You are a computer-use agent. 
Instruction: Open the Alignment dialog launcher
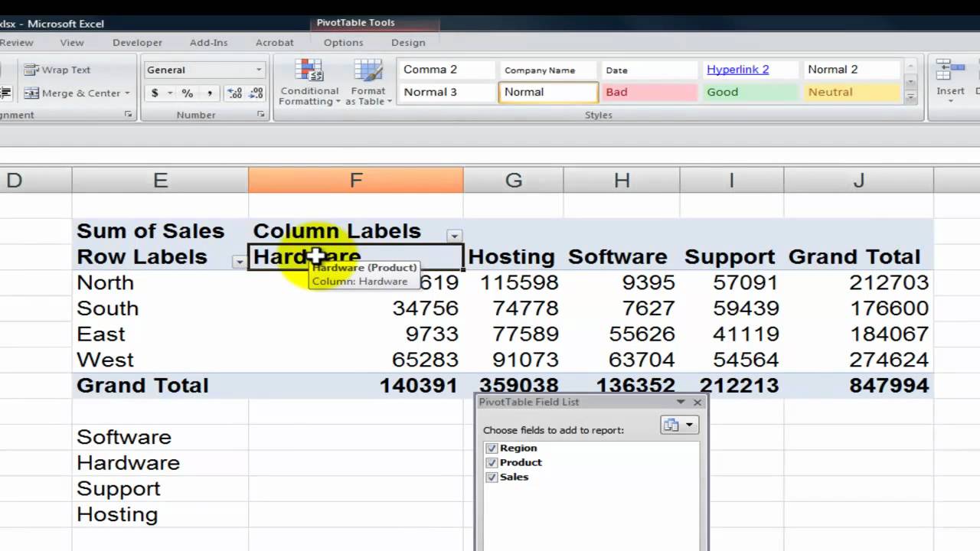(128, 115)
